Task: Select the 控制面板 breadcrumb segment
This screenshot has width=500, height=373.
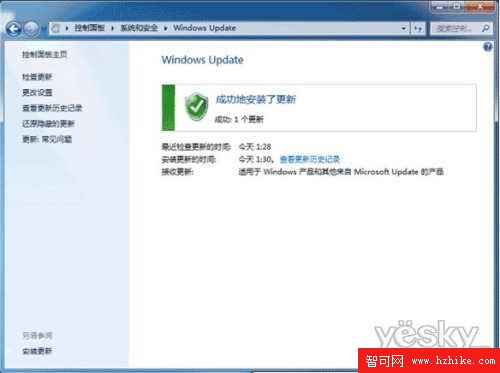Action: click(89, 28)
